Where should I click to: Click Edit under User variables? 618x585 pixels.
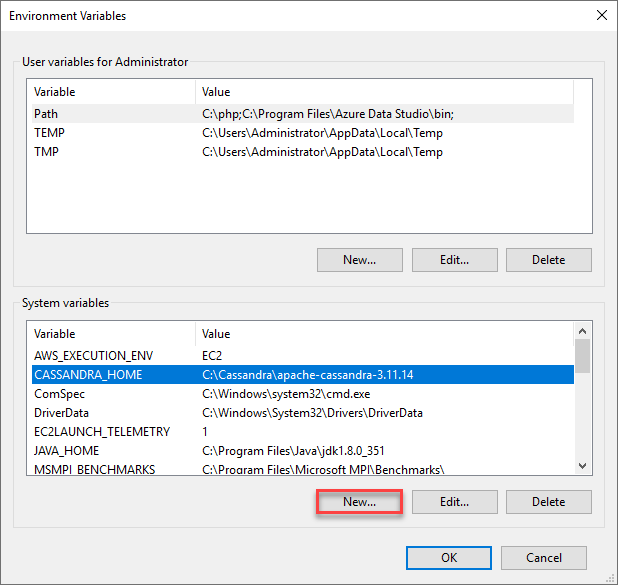click(x=454, y=260)
